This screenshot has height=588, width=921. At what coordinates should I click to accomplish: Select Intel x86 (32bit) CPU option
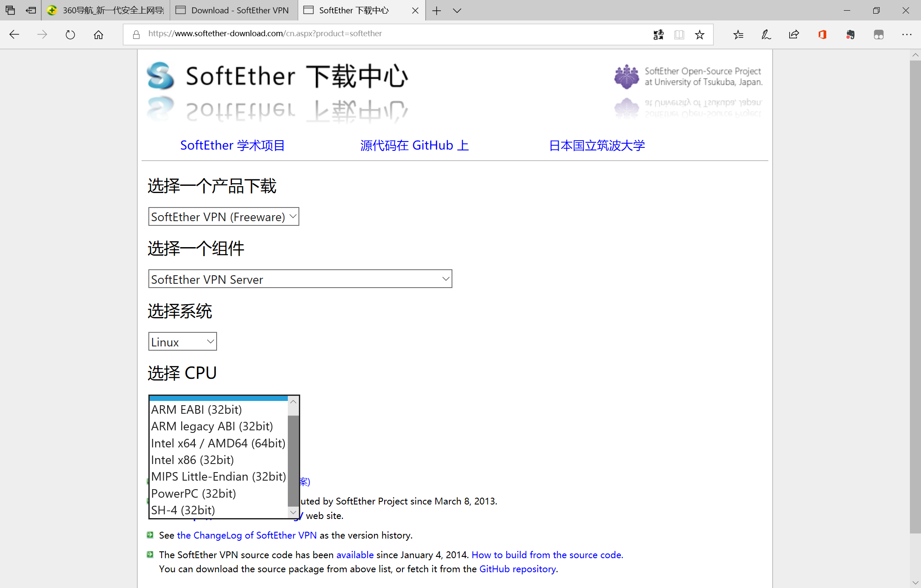pyautogui.click(x=219, y=460)
